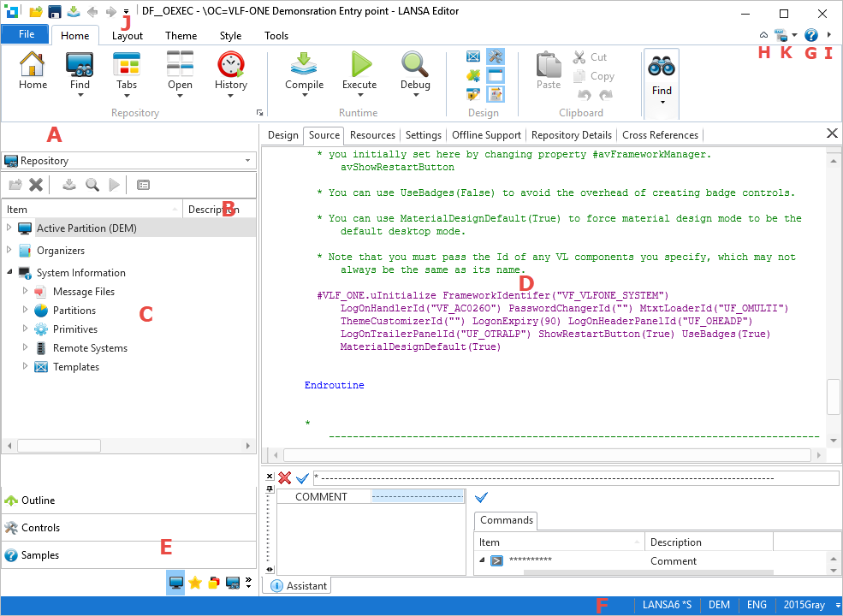This screenshot has height=616, width=843.
Task: Select the Primitives tree item
Action: 75,329
